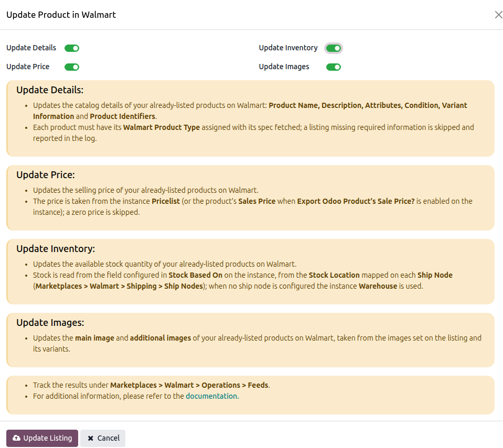The height and width of the screenshot is (448, 503).
Task: Click the 'Update Details:' section heading
Action: [50, 90]
